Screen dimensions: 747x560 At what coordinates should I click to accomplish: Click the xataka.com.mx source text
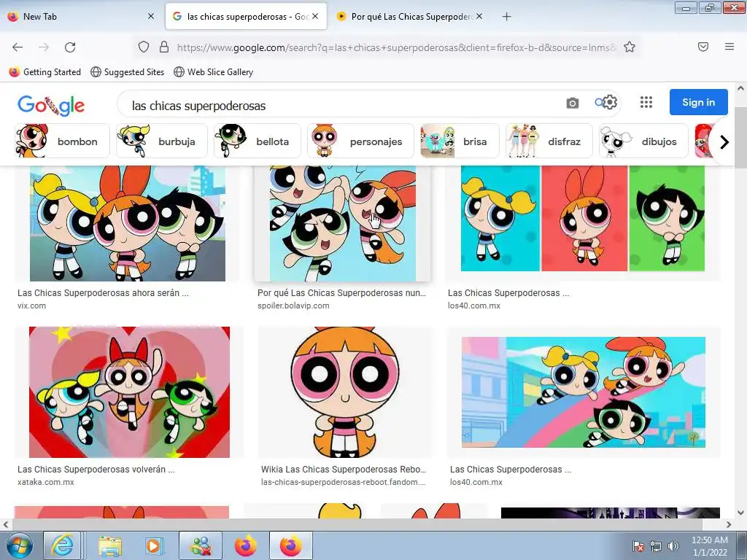pyautogui.click(x=45, y=482)
